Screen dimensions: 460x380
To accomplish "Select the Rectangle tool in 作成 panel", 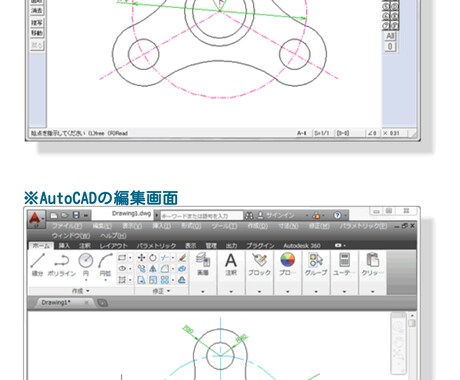I will [x=122, y=258].
